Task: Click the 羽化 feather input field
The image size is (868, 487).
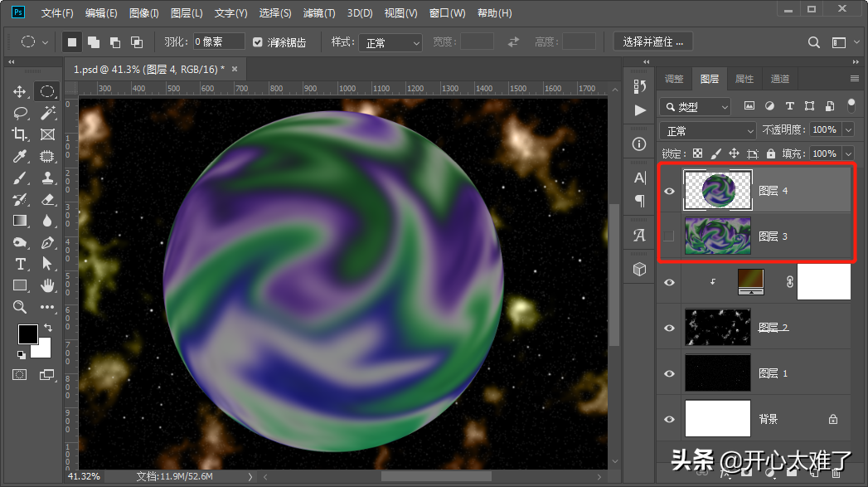Action: 219,42
